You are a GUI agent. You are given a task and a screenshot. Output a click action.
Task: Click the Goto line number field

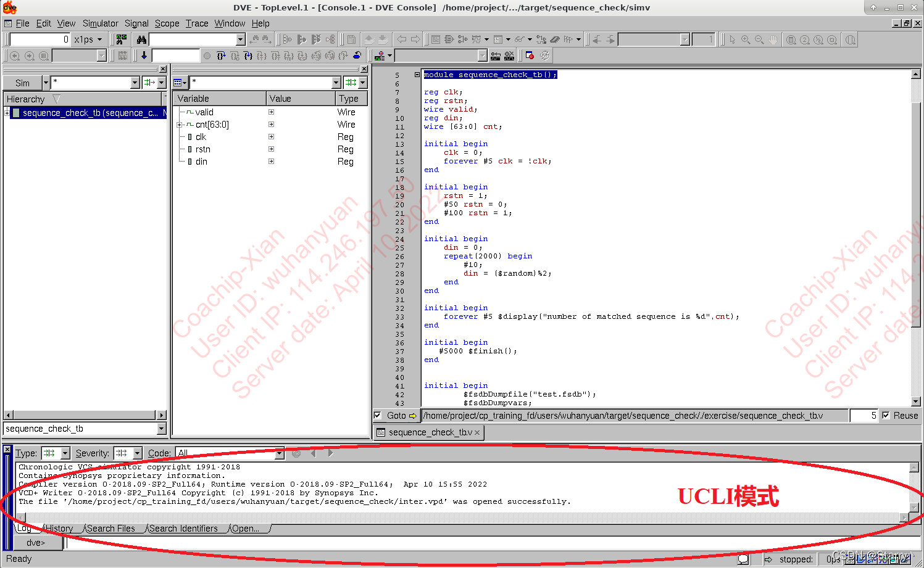(x=864, y=416)
